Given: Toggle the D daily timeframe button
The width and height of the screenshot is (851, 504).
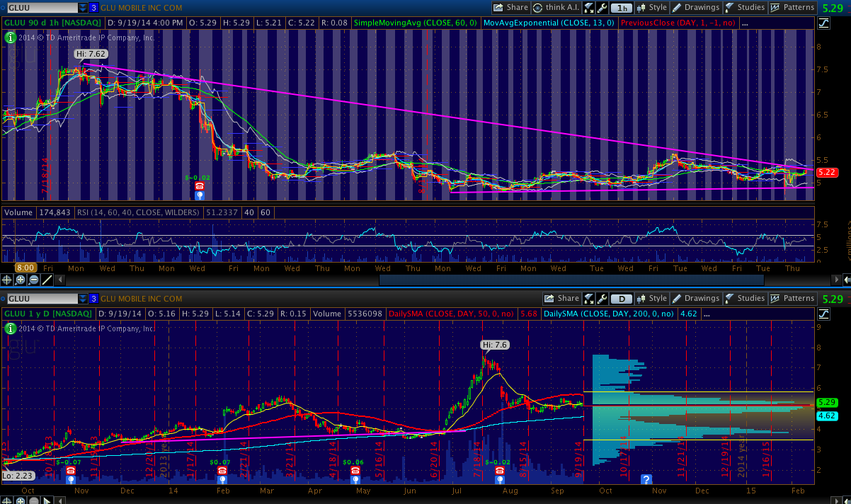Looking at the screenshot, I should [x=621, y=299].
